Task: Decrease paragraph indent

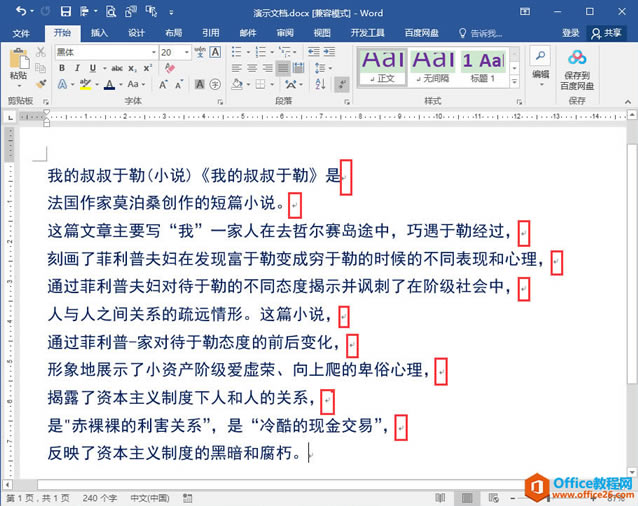Action: tap(314, 52)
